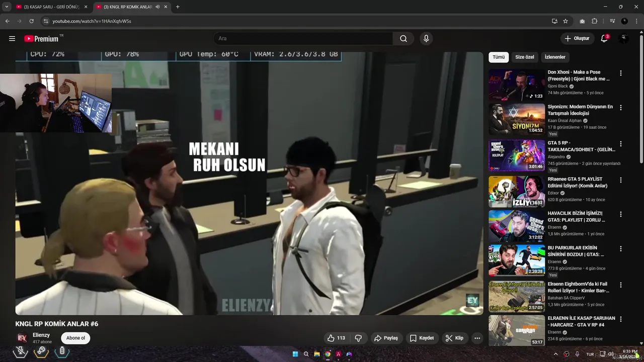The image size is (644, 362).
Task: Install app icon in address bar
Action: tap(554, 21)
